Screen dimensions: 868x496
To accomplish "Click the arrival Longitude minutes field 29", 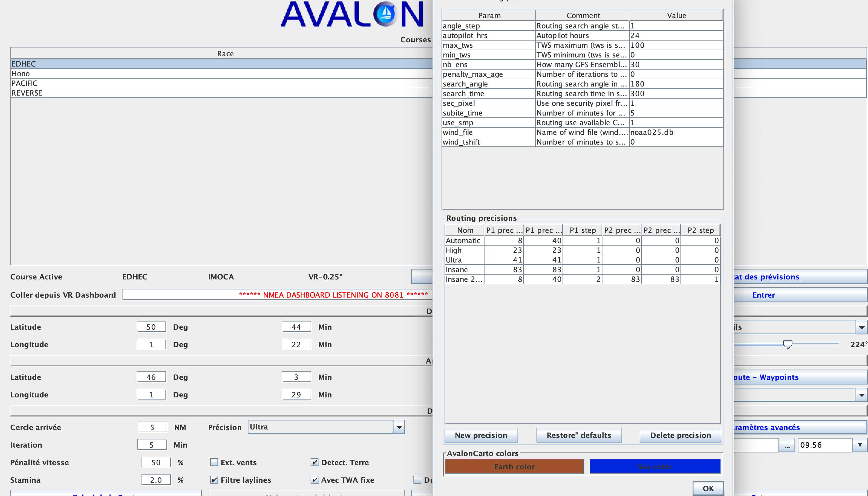I will (296, 394).
